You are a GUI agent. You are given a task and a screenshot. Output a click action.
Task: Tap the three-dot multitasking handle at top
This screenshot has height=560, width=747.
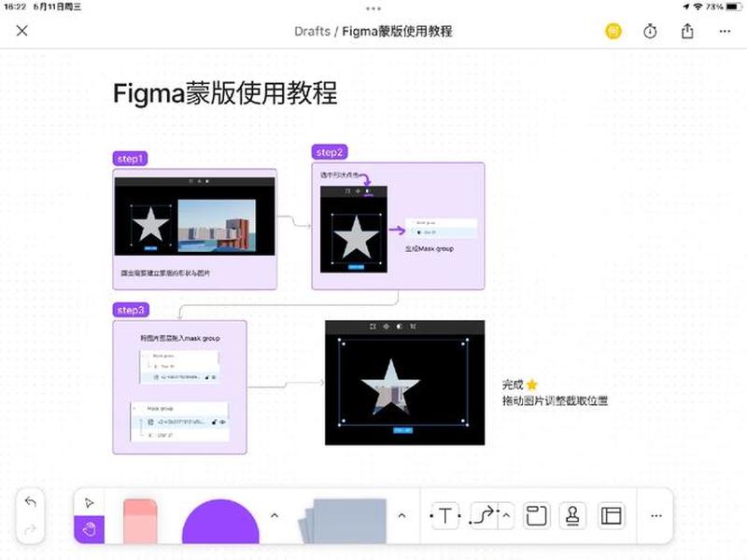373,8
